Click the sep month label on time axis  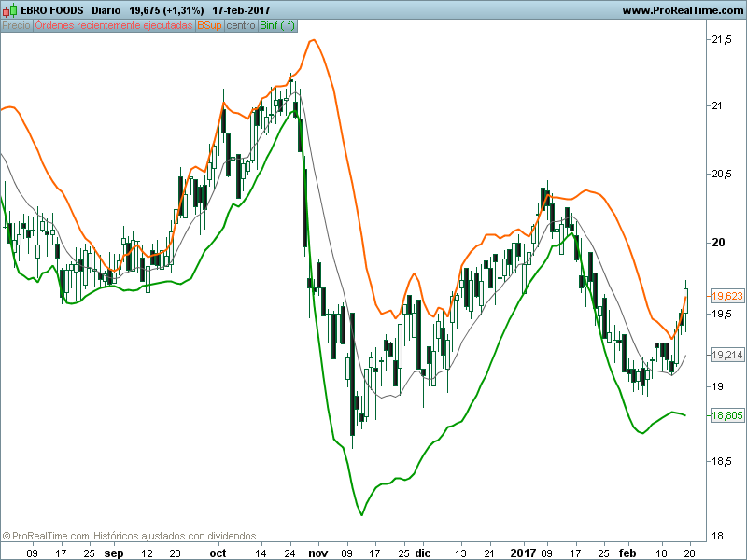[114, 553]
